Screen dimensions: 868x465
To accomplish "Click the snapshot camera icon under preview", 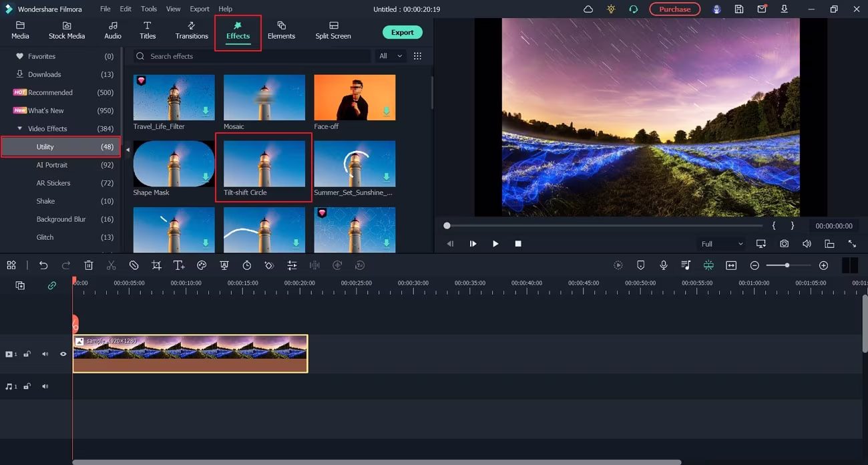I will point(784,244).
